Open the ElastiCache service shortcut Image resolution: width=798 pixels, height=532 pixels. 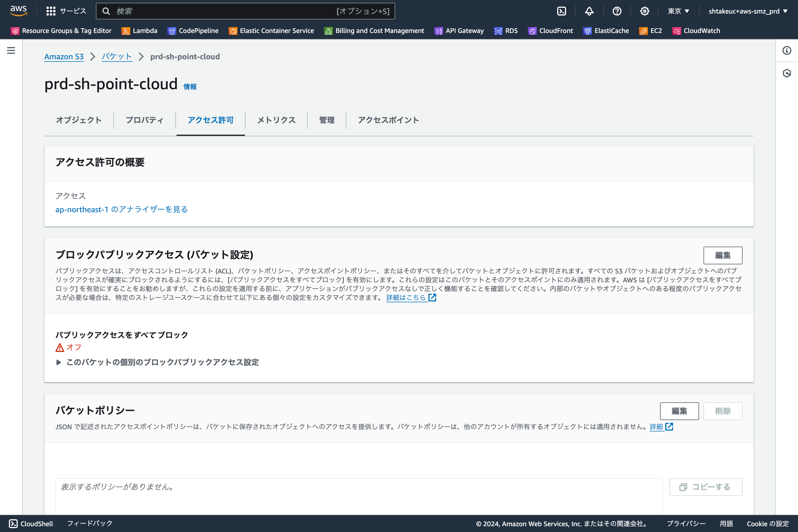606,31
